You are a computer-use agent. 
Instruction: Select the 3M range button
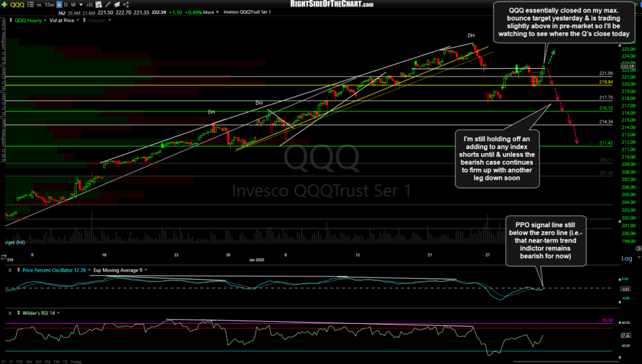point(38,361)
